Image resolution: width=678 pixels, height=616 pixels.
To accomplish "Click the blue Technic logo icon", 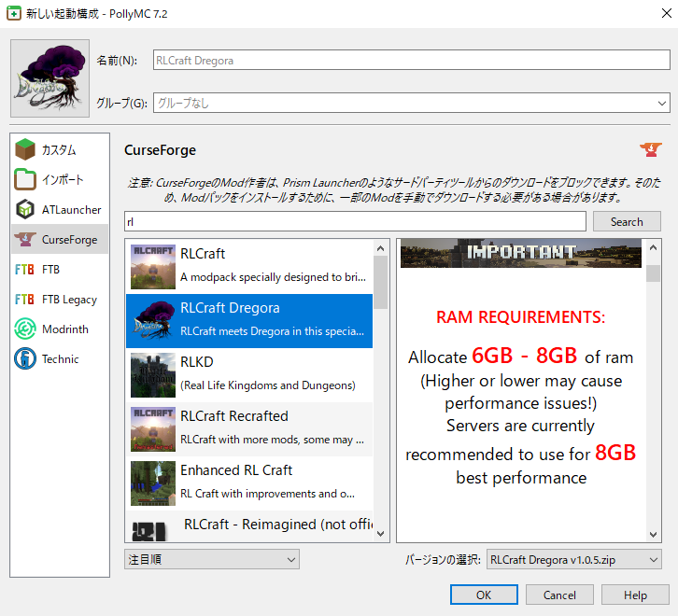I will point(25,358).
